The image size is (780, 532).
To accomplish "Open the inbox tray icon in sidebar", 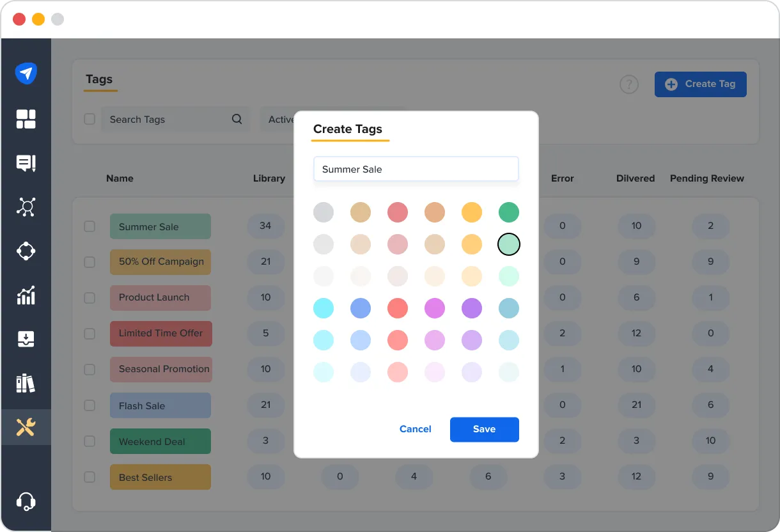I will [x=26, y=339].
